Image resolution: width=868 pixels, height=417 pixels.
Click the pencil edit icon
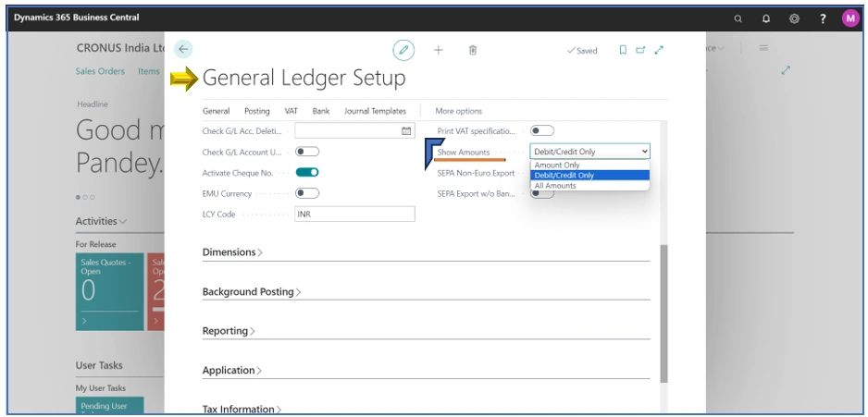point(403,50)
